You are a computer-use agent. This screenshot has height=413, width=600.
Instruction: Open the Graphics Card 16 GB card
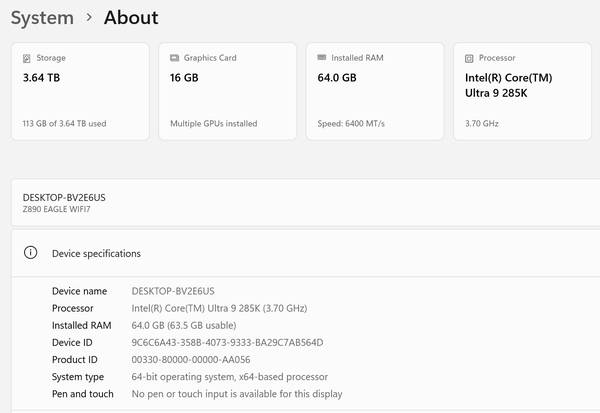tap(227, 91)
